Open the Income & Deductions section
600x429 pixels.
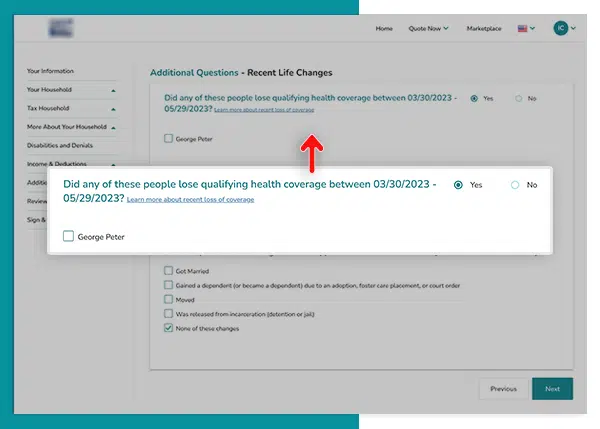[x=57, y=164]
